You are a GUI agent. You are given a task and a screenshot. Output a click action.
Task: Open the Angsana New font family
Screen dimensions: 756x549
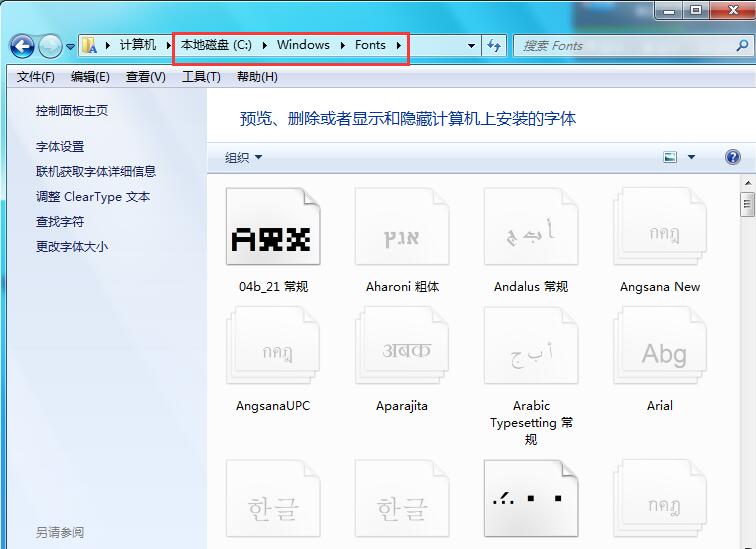click(659, 227)
